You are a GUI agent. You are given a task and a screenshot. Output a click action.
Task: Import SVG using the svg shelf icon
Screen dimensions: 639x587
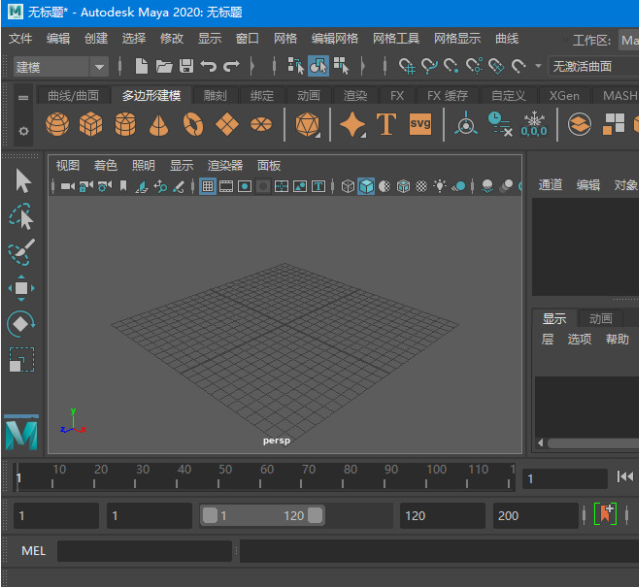click(420, 124)
